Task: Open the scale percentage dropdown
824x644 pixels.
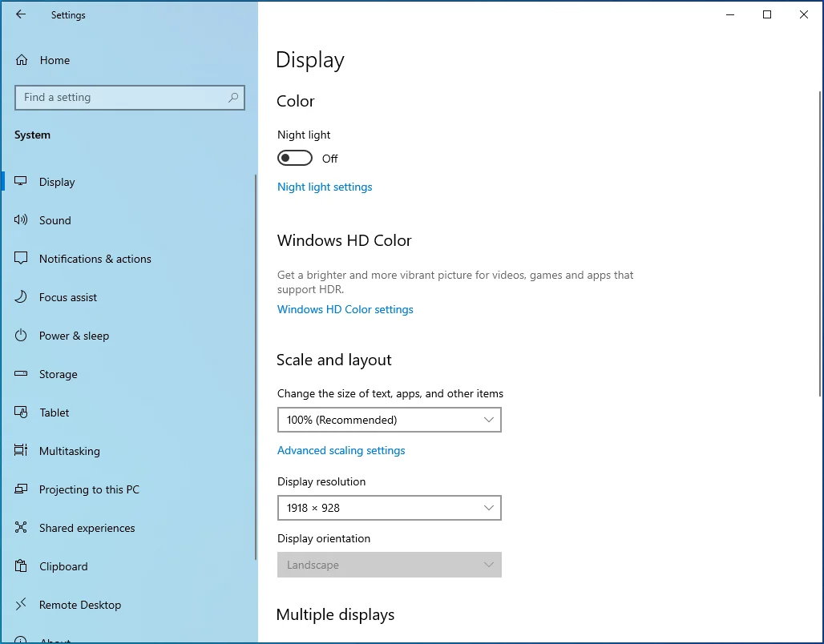Action: click(390, 420)
